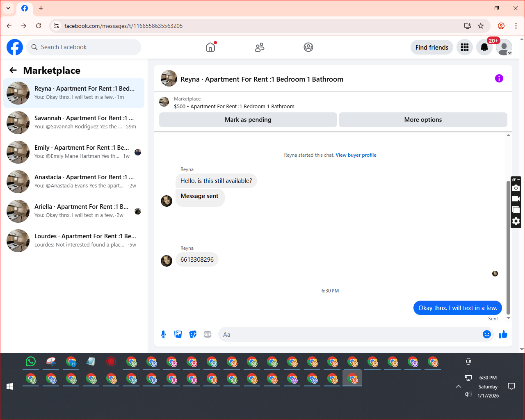Open the emoji picker smiley

point(487,334)
